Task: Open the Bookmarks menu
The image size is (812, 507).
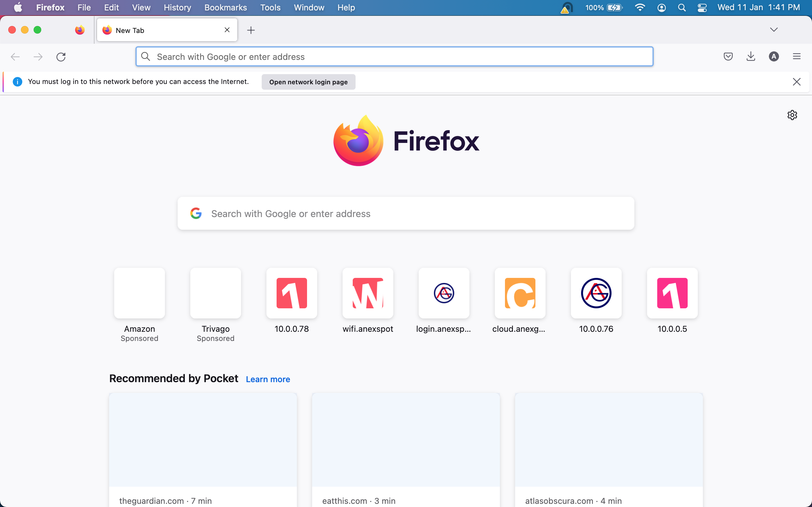Action: [226, 8]
